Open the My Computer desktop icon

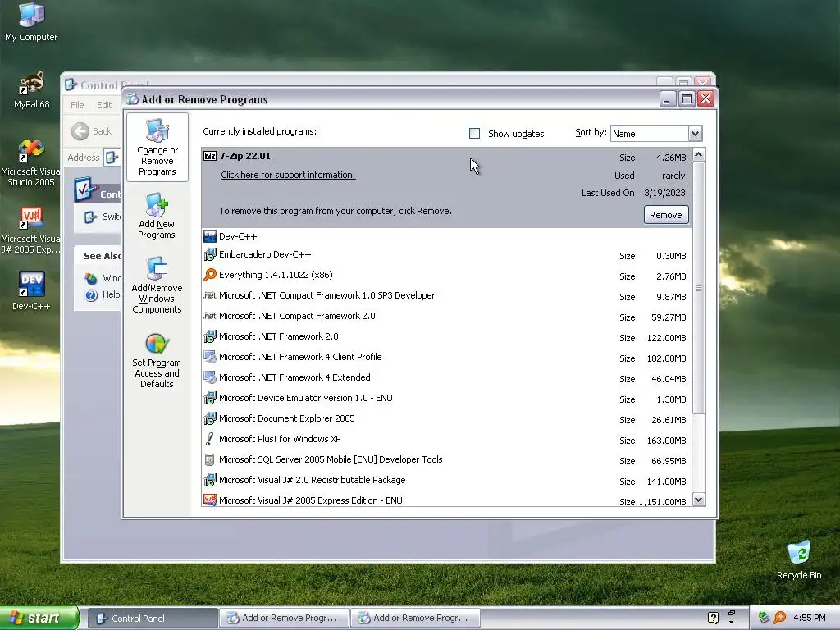point(31,15)
